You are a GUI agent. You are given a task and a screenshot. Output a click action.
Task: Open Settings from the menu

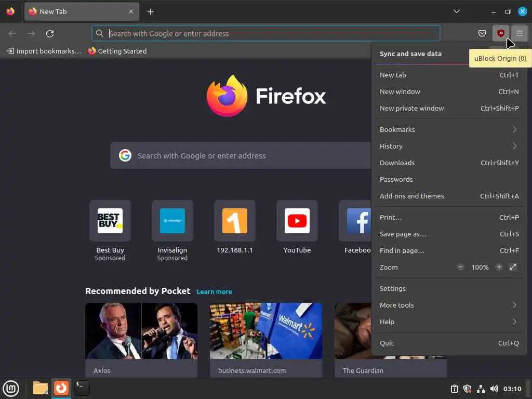(x=449, y=288)
